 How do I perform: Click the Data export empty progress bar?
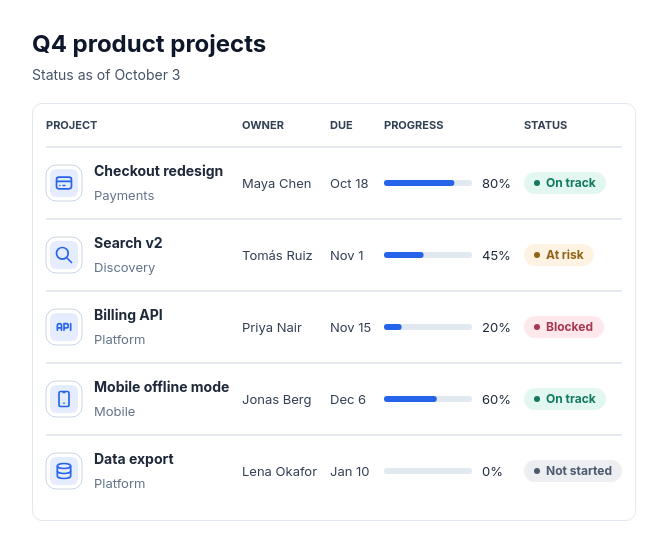point(428,471)
